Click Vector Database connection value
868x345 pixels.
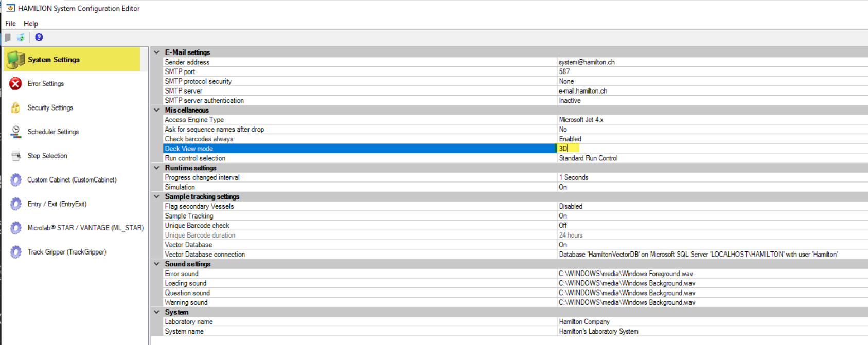(712, 255)
